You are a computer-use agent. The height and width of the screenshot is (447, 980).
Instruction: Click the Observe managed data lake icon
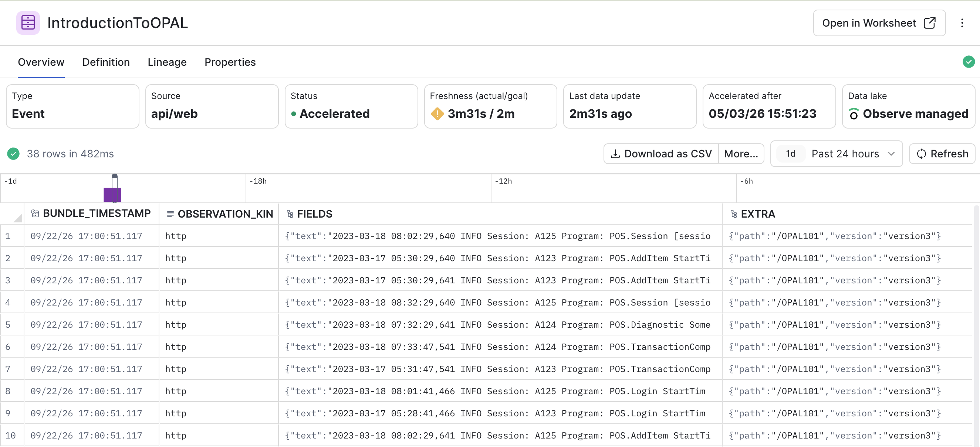[x=853, y=114]
